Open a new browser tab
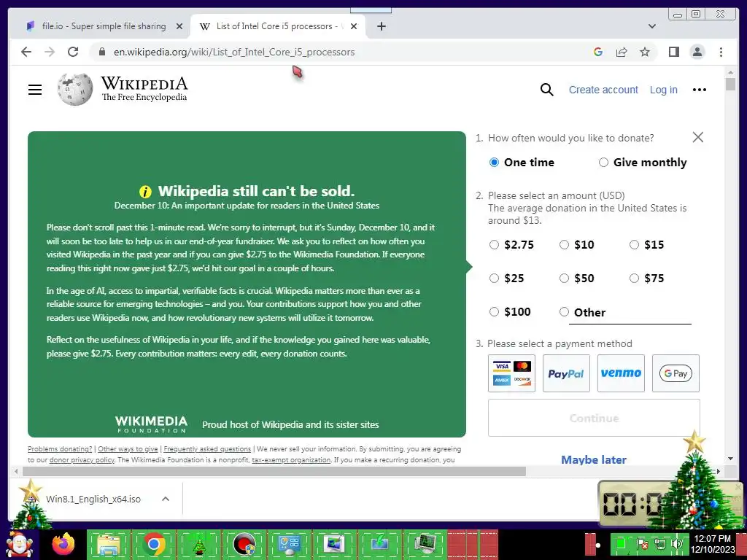This screenshot has height=560, width=747. [381, 26]
